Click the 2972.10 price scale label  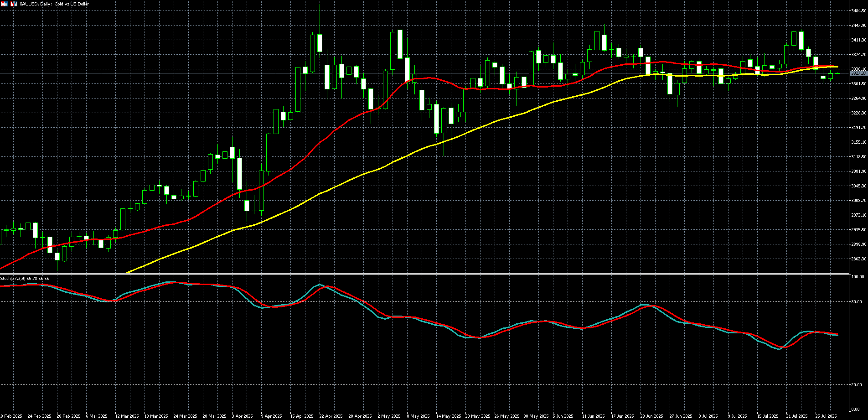(858, 215)
